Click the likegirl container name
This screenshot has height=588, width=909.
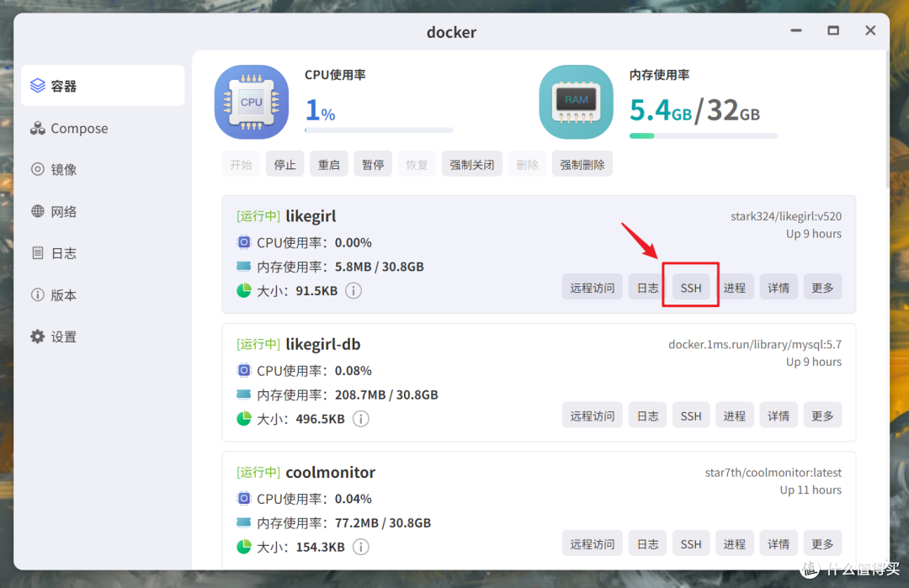pos(311,216)
